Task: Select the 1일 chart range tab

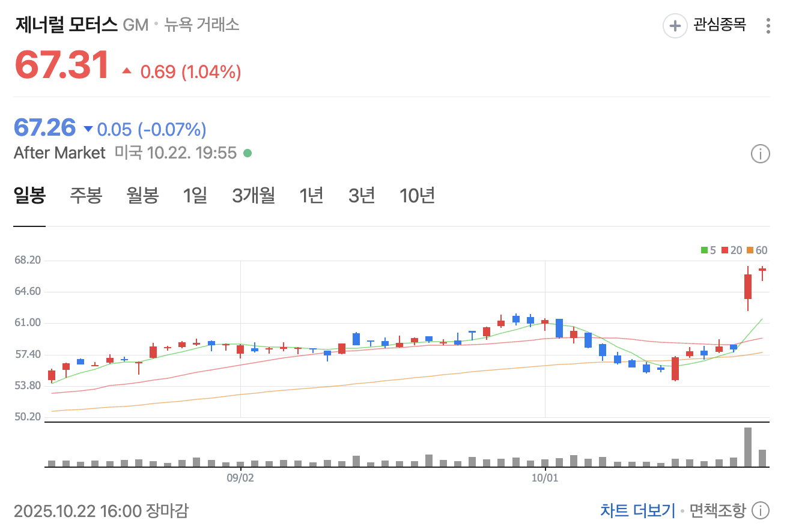Action: [195, 196]
